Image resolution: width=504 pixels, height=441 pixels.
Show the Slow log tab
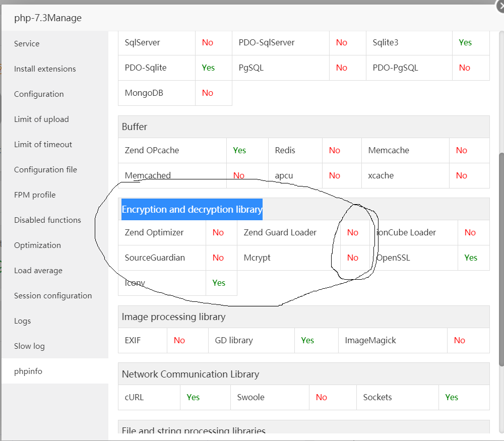pyautogui.click(x=29, y=346)
